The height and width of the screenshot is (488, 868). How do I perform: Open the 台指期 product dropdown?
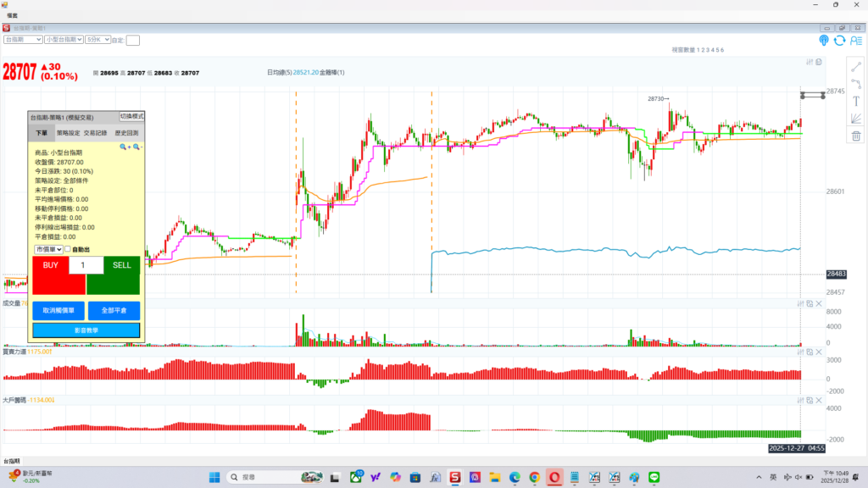point(23,40)
